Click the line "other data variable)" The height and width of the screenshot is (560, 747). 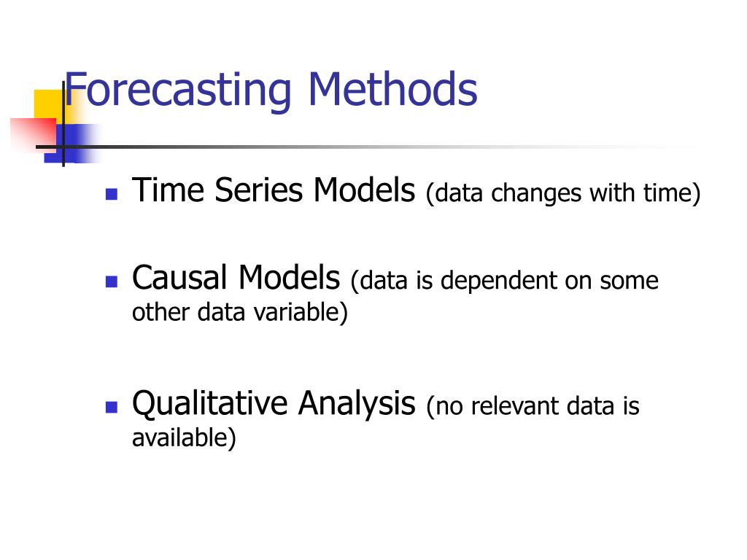pos(239,313)
